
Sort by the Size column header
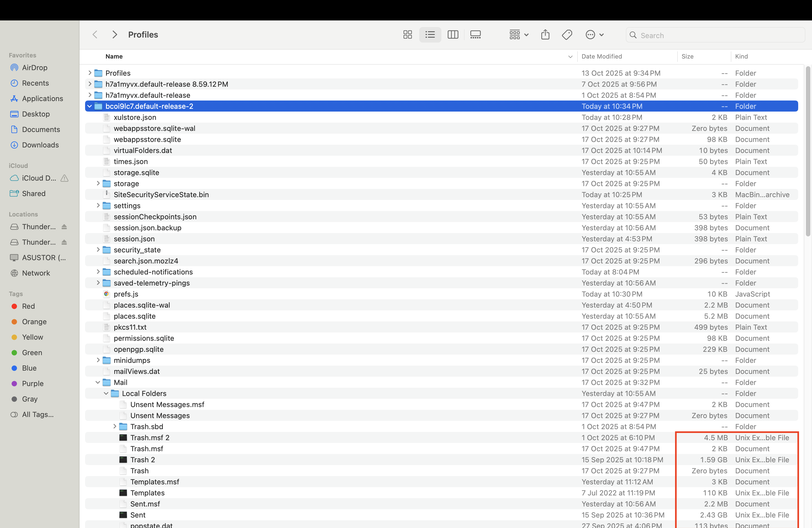pyautogui.click(x=687, y=57)
